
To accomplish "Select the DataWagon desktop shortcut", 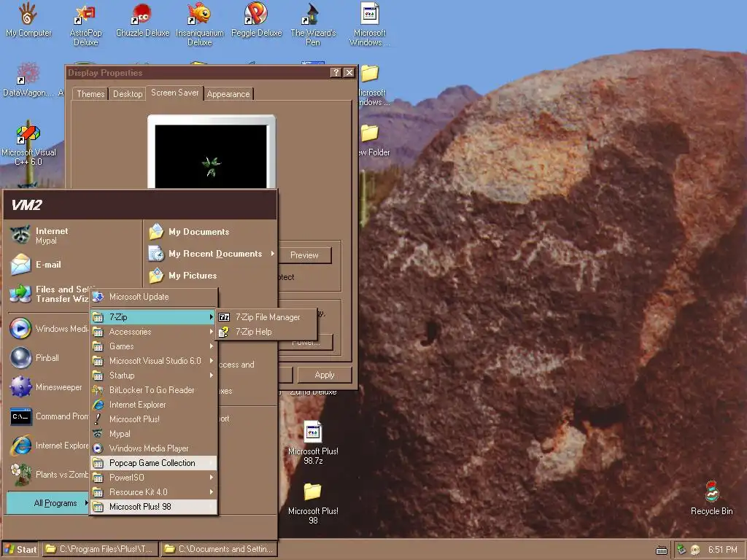I will click(x=28, y=80).
